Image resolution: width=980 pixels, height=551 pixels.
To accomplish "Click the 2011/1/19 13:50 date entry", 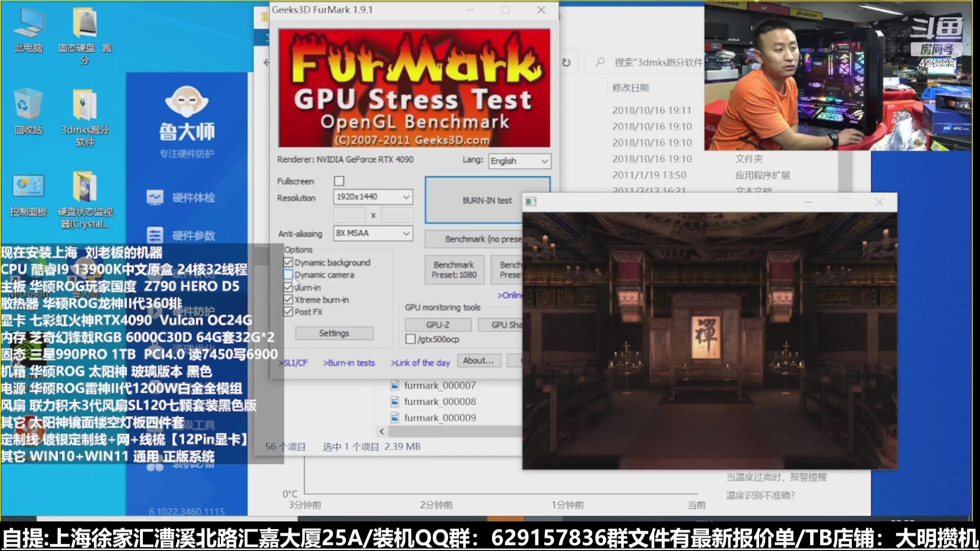I will point(649,175).
